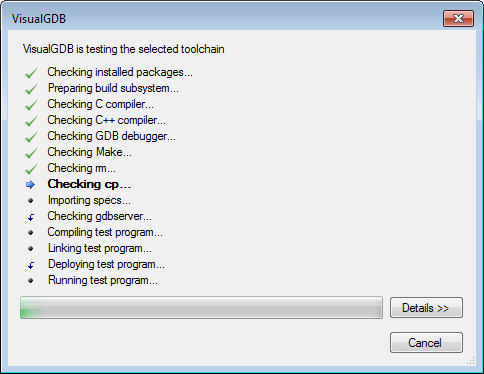Close the VisualGDB dialog window
This screenshot has height=374, width=484.
tap(458, 18)
